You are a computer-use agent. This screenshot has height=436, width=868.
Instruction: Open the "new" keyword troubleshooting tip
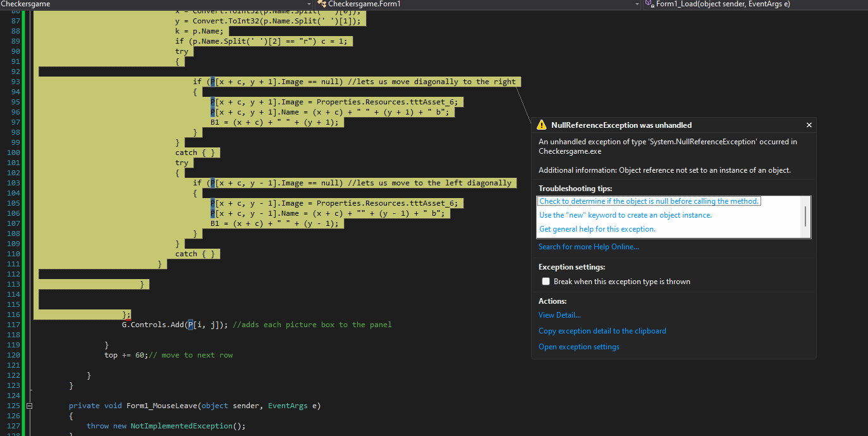[625, 215]
